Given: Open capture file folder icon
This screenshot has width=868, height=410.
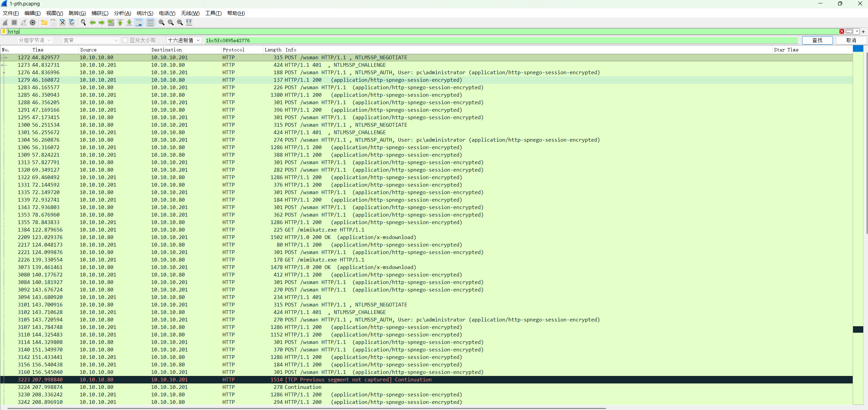Looking at the screenshot, I should (x=44, y=22).
